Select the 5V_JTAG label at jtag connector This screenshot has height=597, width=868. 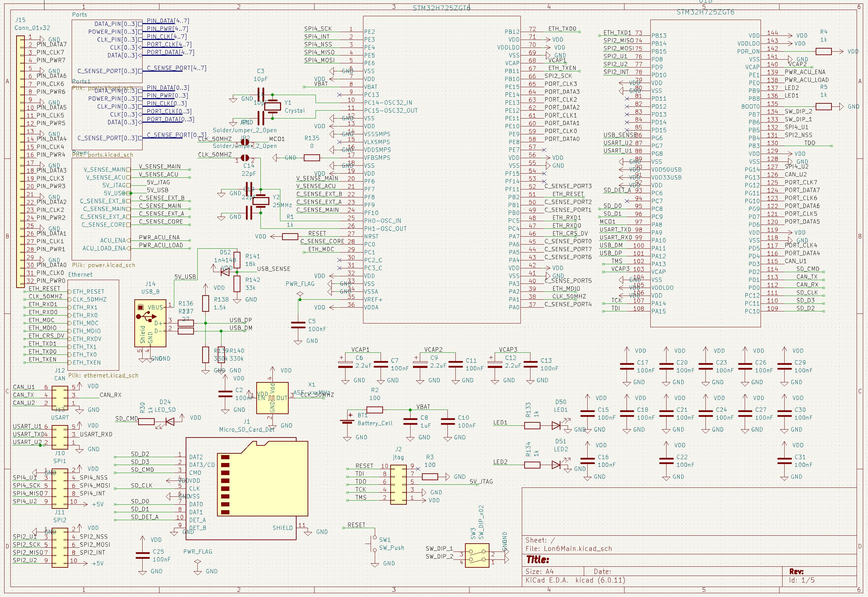[x=481, y=481]
